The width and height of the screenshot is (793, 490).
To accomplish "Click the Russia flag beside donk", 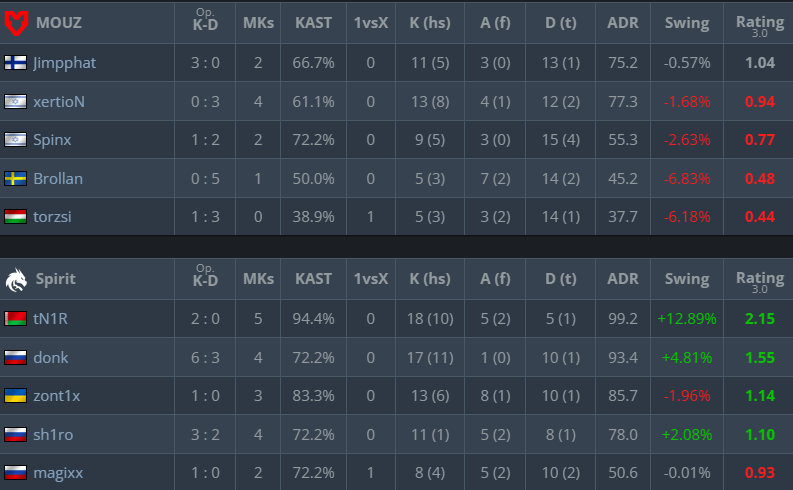I will [15, 357].
